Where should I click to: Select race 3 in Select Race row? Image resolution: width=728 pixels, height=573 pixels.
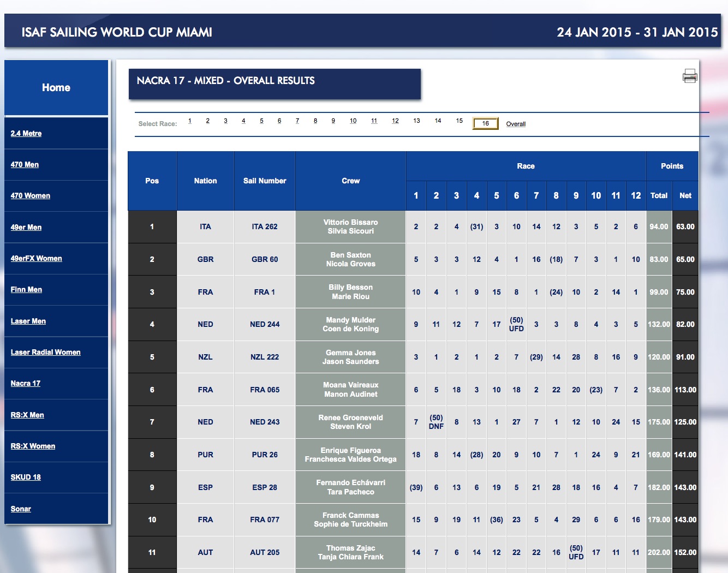click(225, 121)
